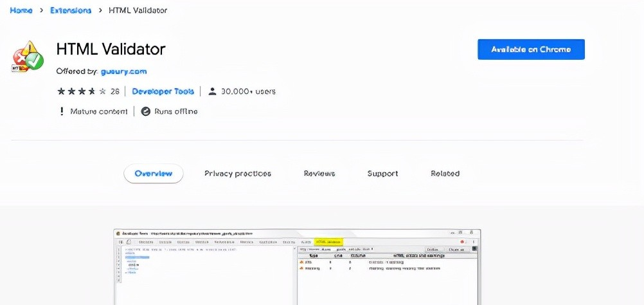Click the Runs offline label
Viewport: 644px width, 305px height.
point(176,111)
